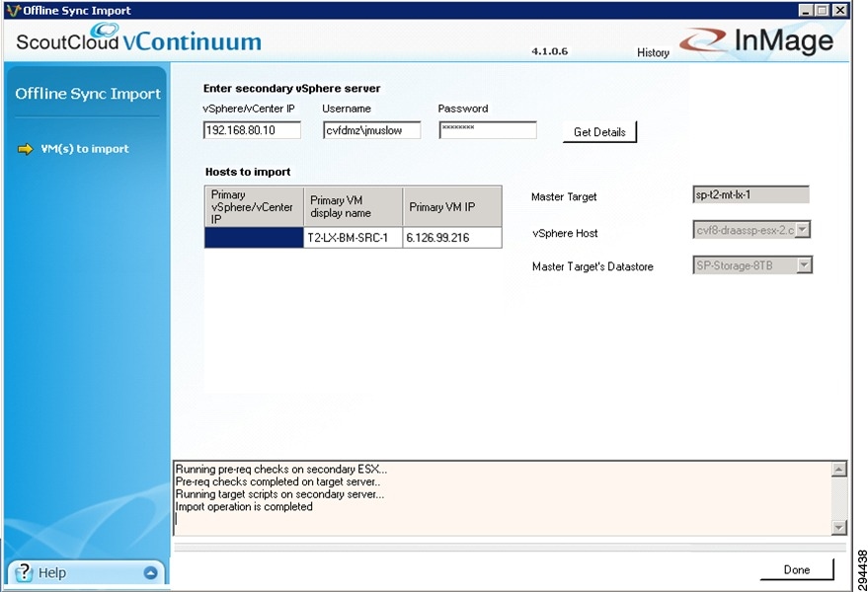Click 'Running target scripts on secondary server...' line

click(279, 494)
